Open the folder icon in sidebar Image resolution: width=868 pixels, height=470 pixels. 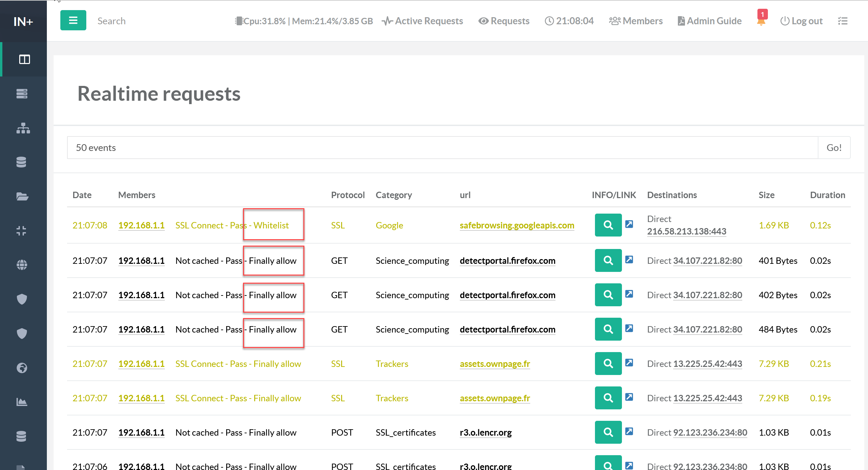click(22, 196)
